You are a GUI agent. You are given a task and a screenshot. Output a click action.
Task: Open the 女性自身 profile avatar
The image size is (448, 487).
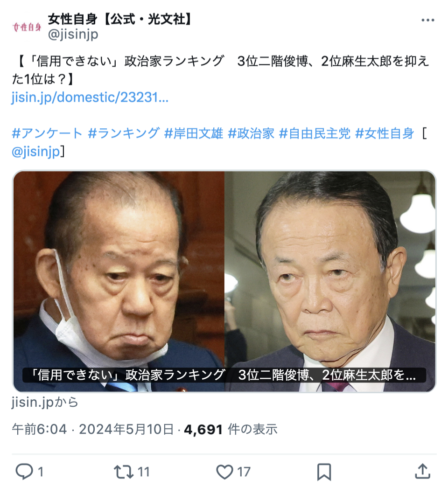(27, 27)
